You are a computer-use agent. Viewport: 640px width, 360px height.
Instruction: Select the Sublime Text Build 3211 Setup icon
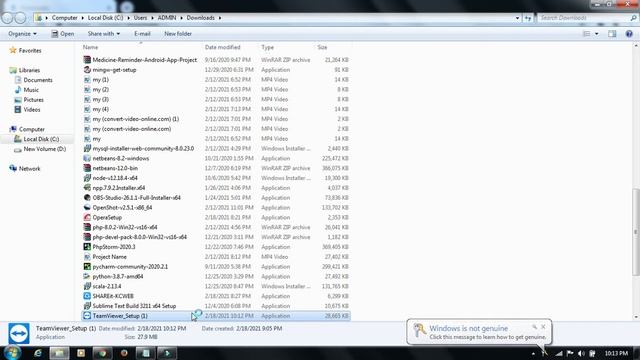coord(87,306)
